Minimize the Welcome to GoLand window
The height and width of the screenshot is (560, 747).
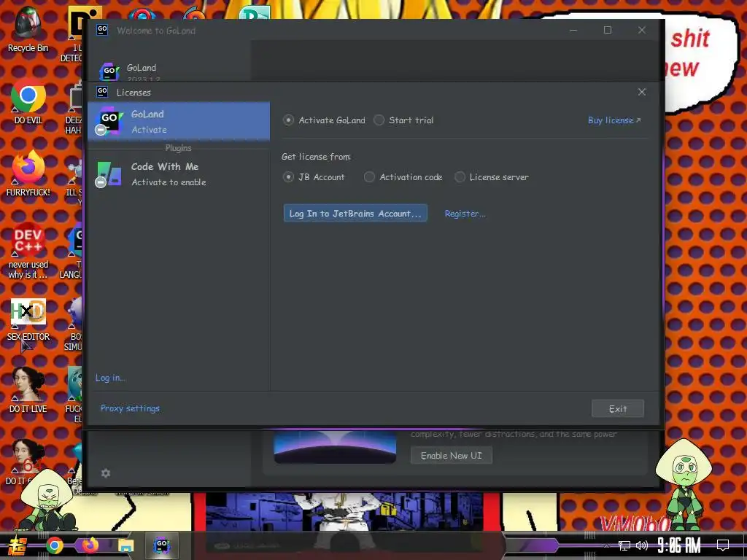(573, 30)
